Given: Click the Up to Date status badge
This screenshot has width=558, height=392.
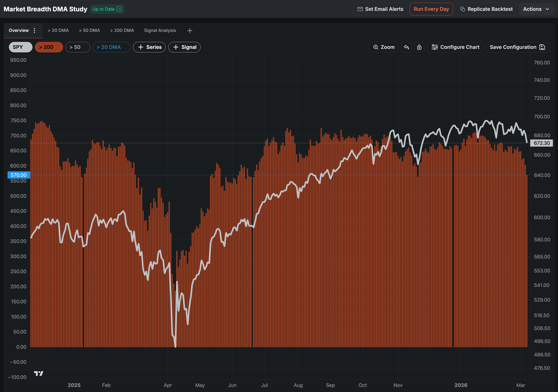Looking at the screenshot, I should [x=107, y=9].
